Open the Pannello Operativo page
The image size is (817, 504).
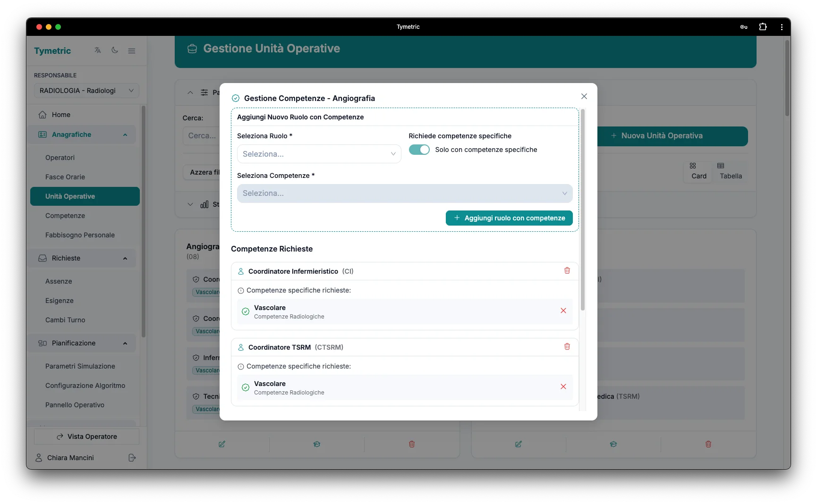coord(75,405)
